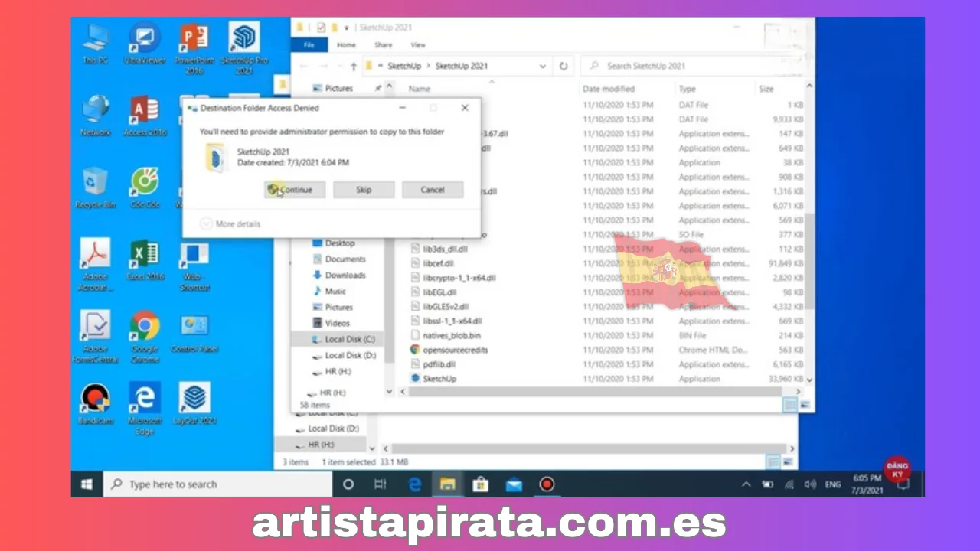This screenshot has height=551, width=980.
Task: Sort files by Date modified column
Action: click(x=609, y=89)
